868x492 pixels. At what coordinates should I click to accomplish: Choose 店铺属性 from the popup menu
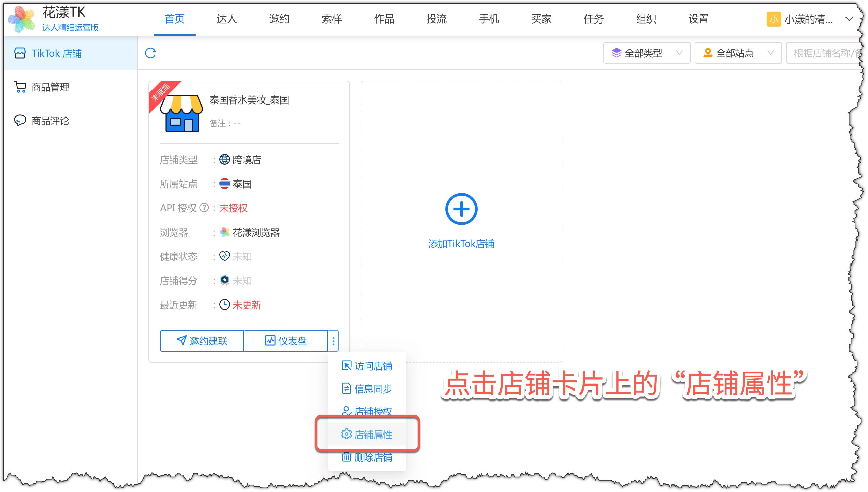click(367, 434)
